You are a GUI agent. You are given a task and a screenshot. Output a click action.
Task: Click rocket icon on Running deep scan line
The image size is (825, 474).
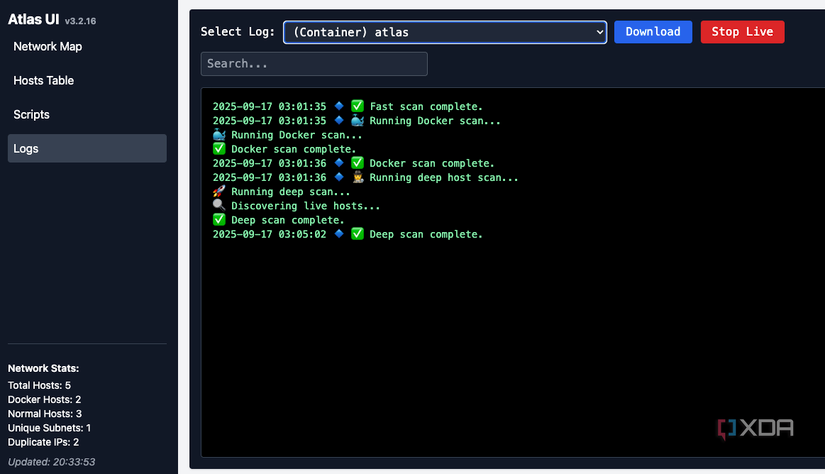[x=219, y=191]
